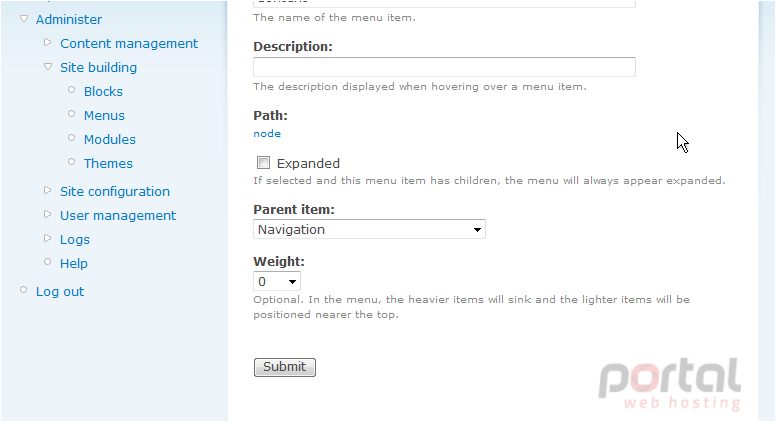The image size is (776, 422).
Task: Expand Site configuration arrow icon
Action: coord(48,190)
